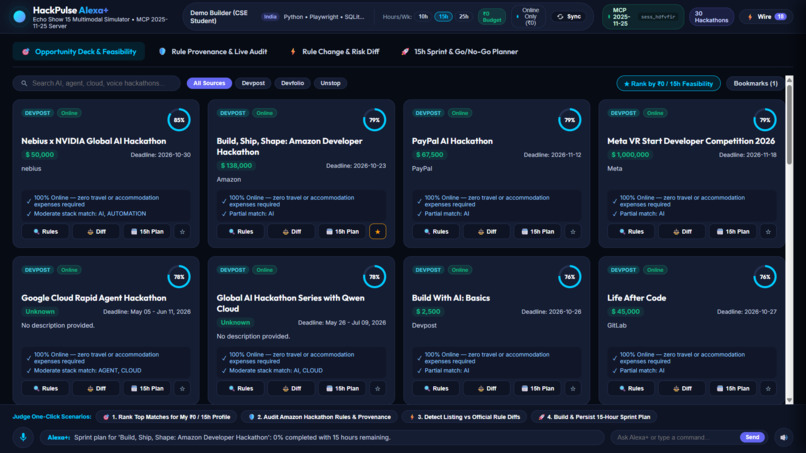Open the 30 Hackathons counter
This screenshot has height=453, width=806.
711,16
